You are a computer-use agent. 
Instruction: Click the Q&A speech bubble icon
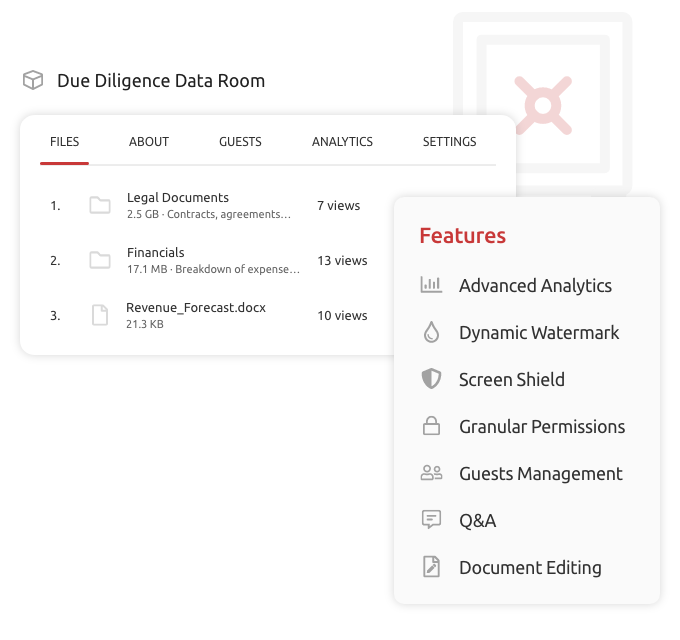click(x=431, y=520)
